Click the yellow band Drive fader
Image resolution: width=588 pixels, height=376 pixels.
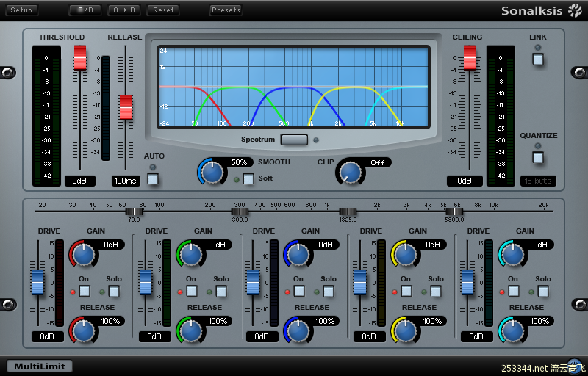pos(360,283)
